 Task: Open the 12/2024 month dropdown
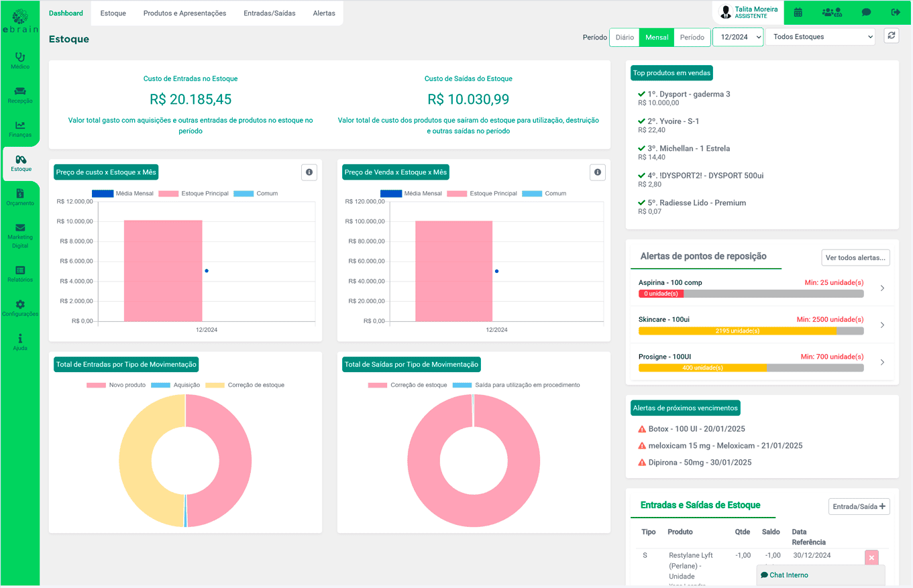coord(737,37)
